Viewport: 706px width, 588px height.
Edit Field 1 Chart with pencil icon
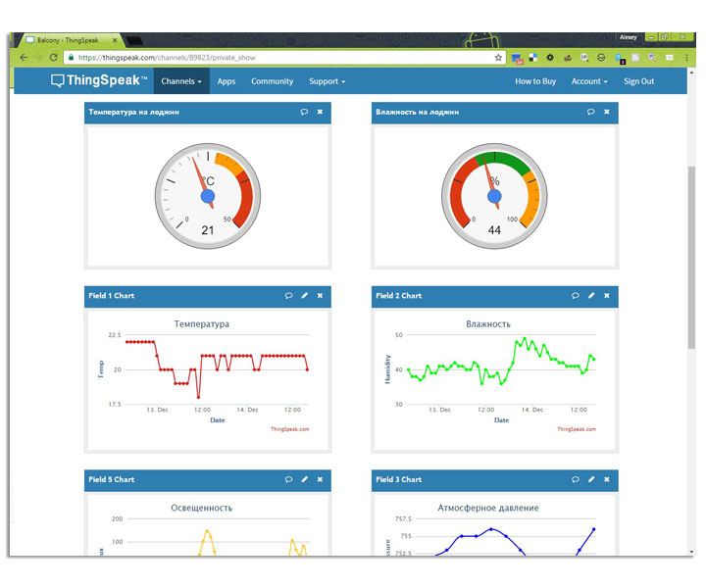[x=304, y=295]
